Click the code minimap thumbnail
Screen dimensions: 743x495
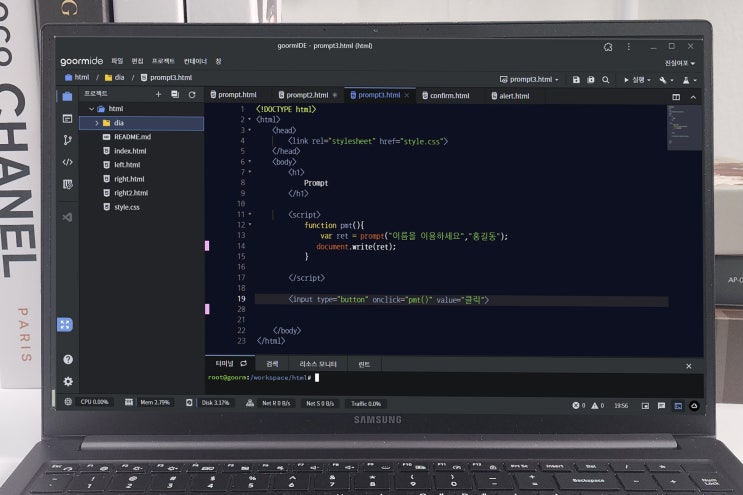click(x=684, y=127)
